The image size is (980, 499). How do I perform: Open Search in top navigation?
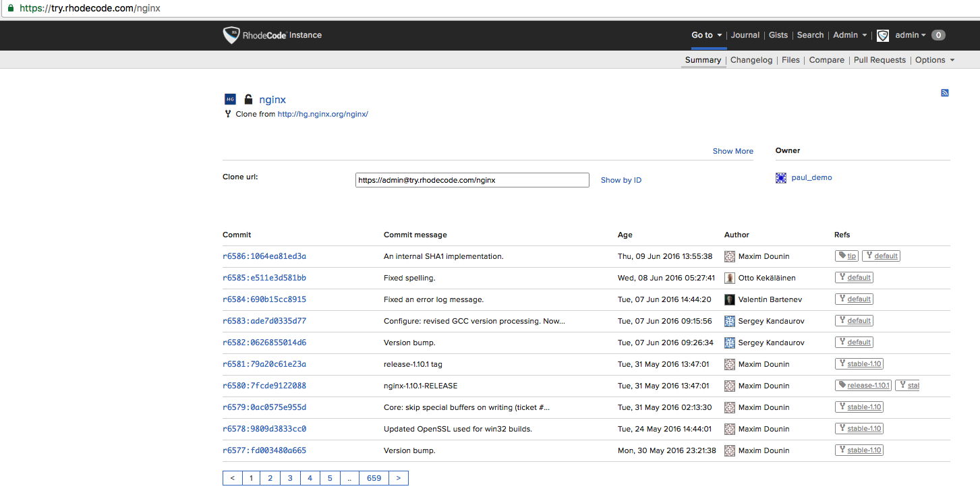(810, 35)
